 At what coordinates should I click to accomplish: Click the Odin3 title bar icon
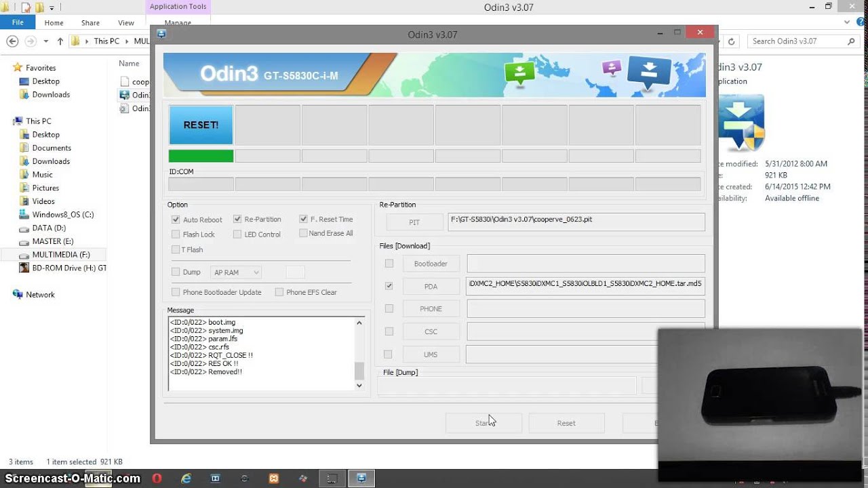pyautogui.click(x=161, y=34)
